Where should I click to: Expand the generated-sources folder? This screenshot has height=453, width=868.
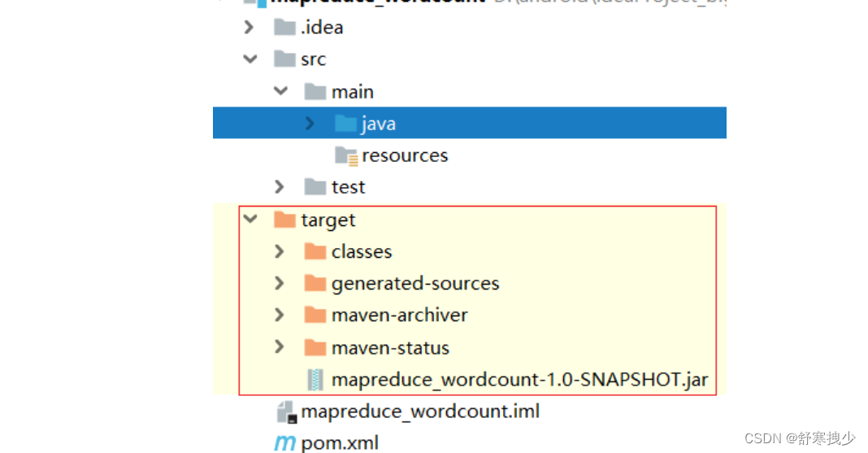click(x=280, y=284)
